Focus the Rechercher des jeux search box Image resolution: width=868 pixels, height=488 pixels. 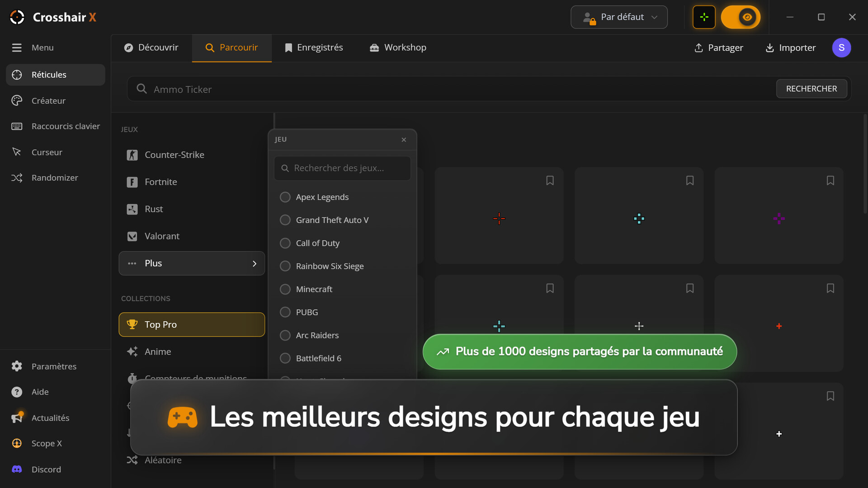click(x=342, y=168)
